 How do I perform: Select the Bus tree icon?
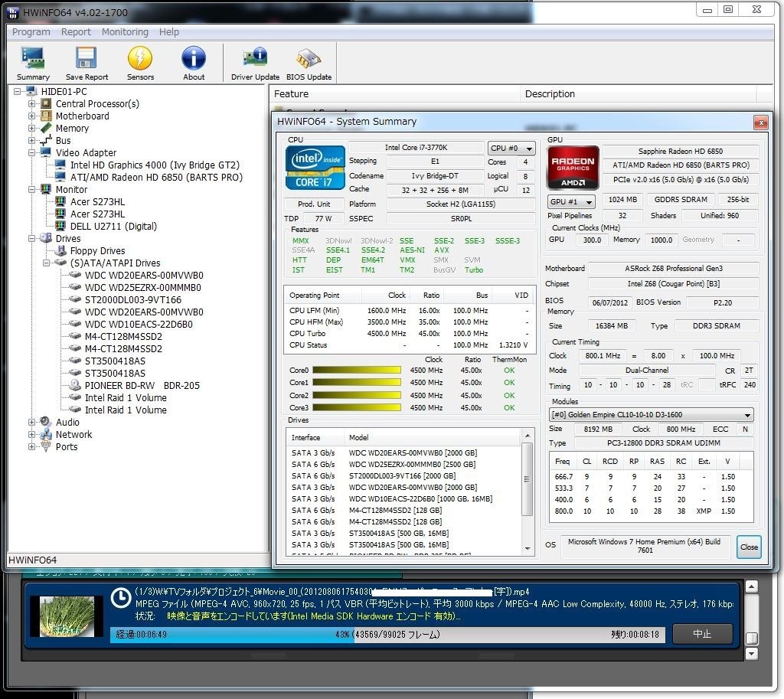coord(46,141)
